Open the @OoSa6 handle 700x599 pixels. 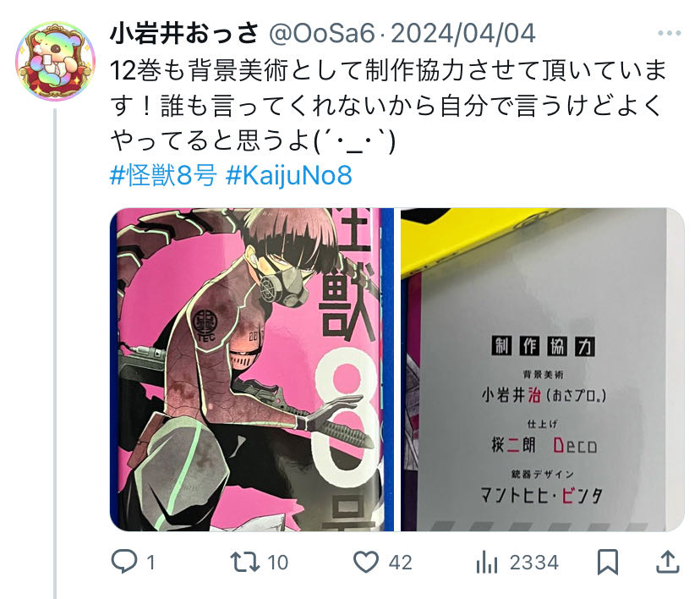click(322, 34)
